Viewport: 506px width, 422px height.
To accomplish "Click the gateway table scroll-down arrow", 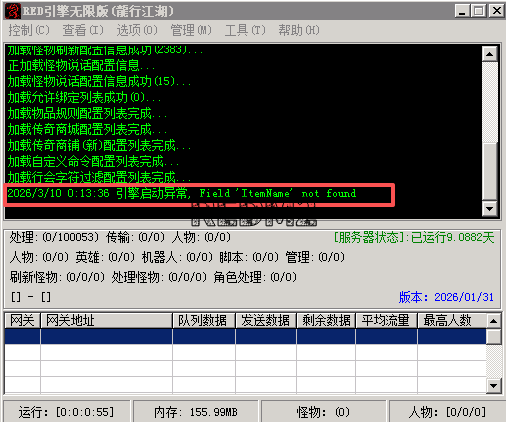I will (493, 386).
